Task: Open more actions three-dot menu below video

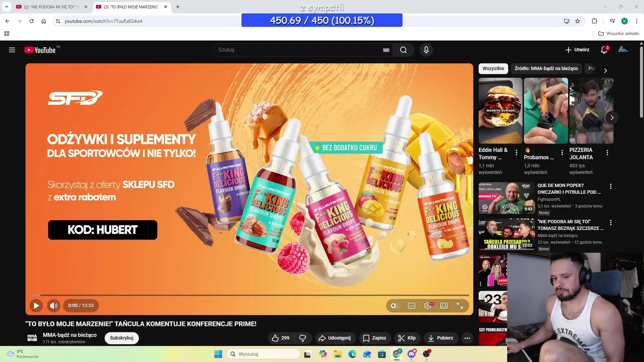Action: coord(467,338)
